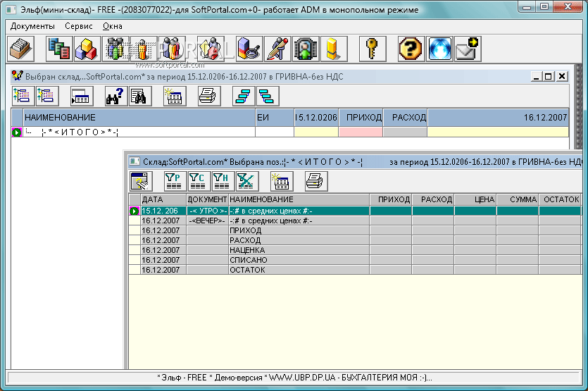Apply the funnel P filter
Screen dimensions: 588x391
175,181
